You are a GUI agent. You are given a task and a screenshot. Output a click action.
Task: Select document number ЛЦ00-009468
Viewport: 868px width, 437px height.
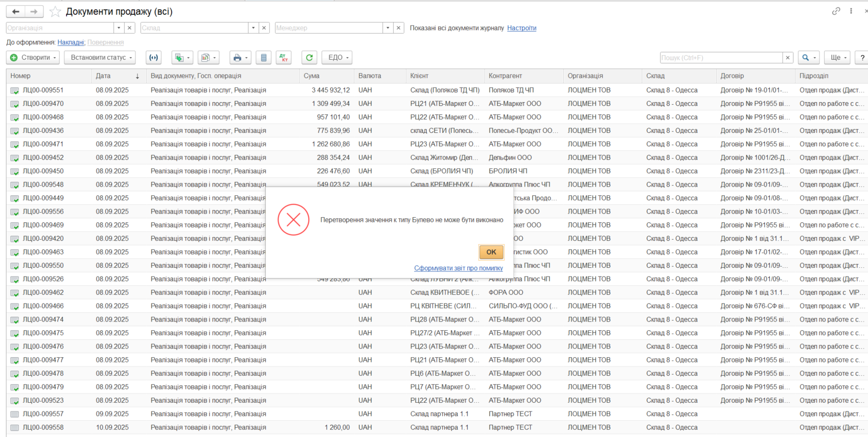pos(43,117)
